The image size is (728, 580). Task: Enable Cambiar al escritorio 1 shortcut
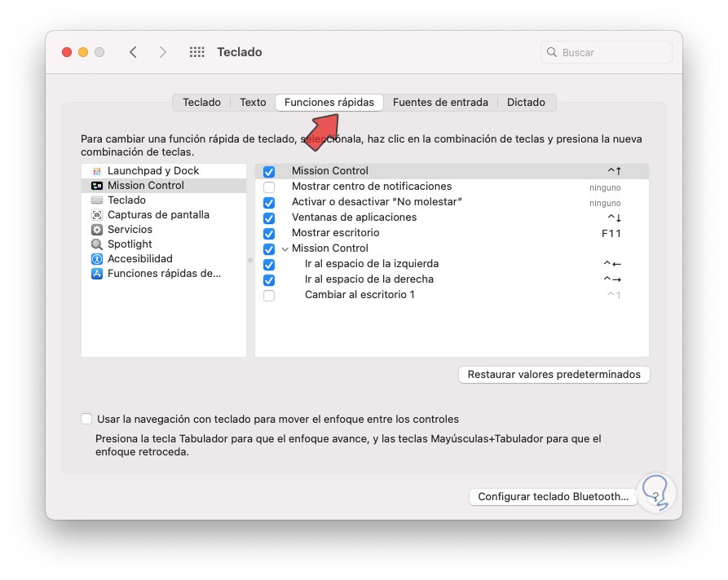point(268,295)
